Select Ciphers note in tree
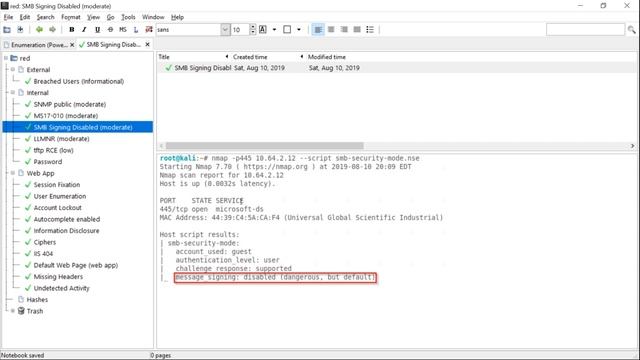The width and height of the screenshot is (640, 360). pyautogui.click(x=45, y=242)
